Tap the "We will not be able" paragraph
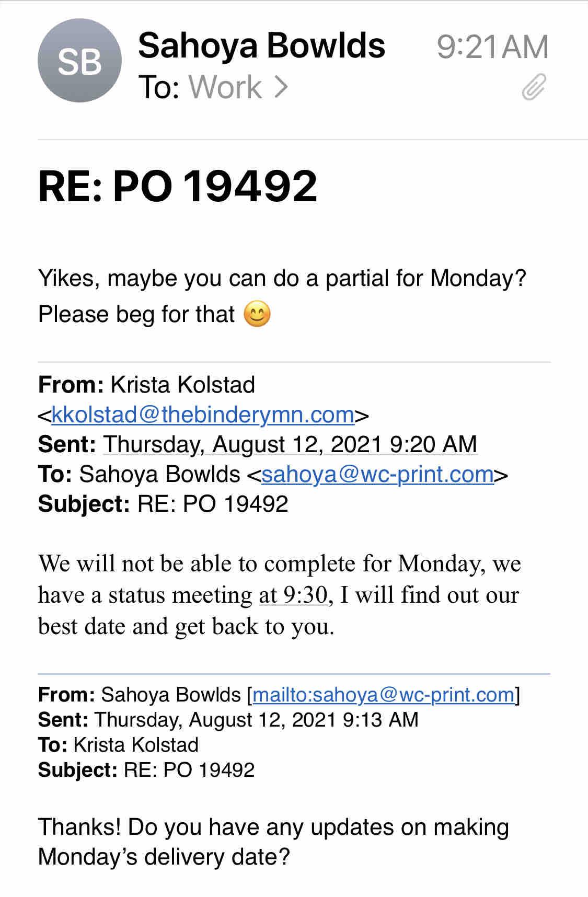Viewport: 588px width, 897px height. point(279,595)
